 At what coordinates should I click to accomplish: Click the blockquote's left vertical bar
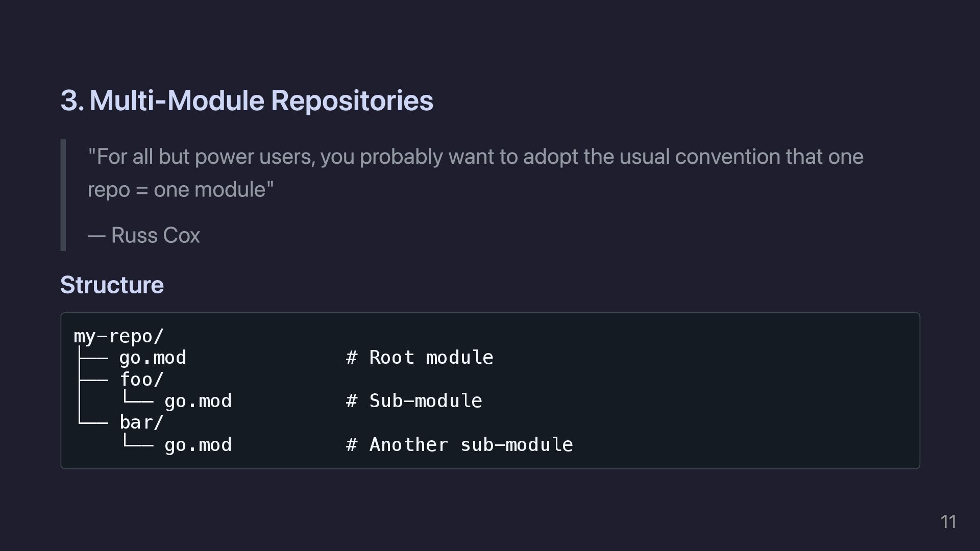pos(63,195)
